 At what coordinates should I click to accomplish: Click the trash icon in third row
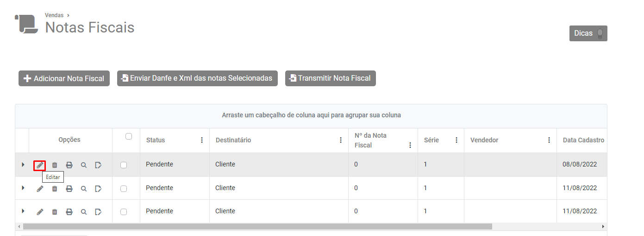[55, 211]
